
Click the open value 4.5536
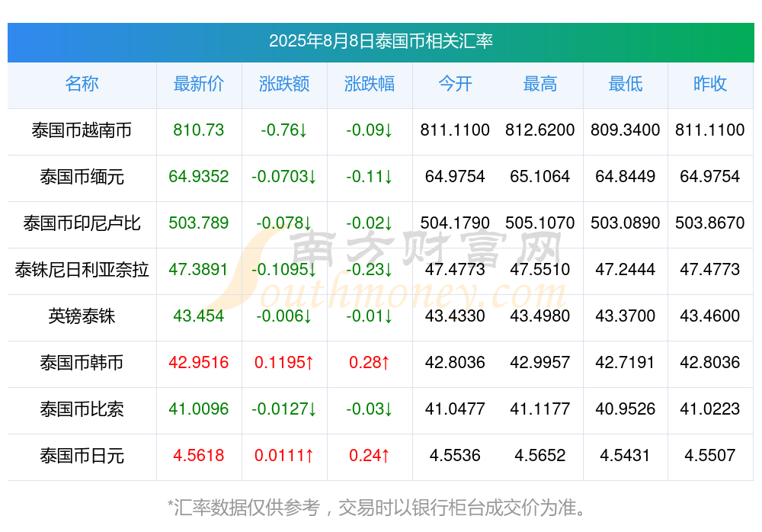[x=455, y=456]
